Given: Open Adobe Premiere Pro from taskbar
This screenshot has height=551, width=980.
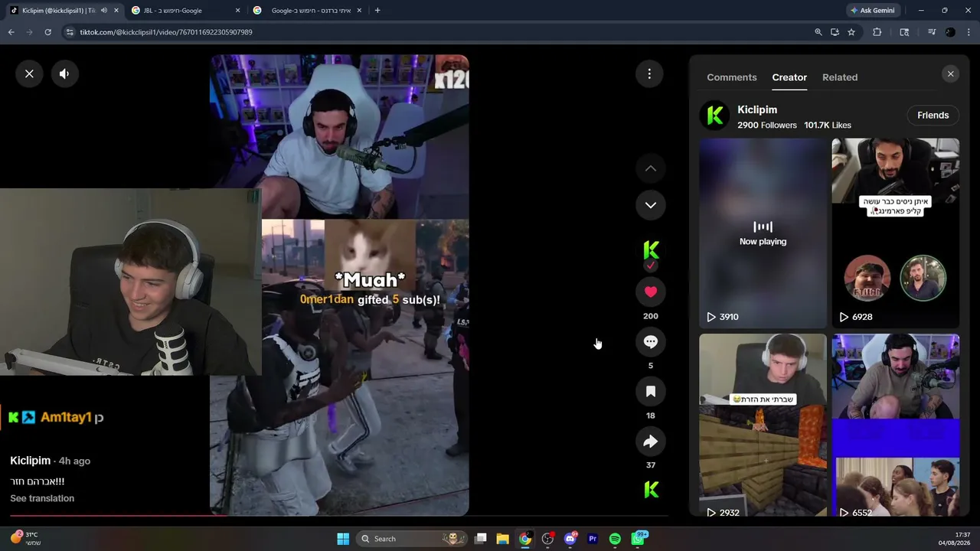Looking at the screenshot, I should [593, 539].
